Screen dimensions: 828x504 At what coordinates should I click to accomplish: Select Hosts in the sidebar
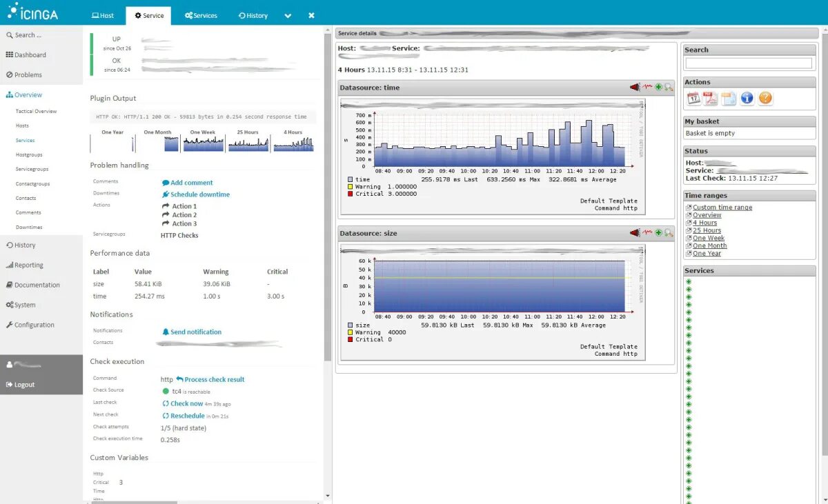(x=22, y=125)
